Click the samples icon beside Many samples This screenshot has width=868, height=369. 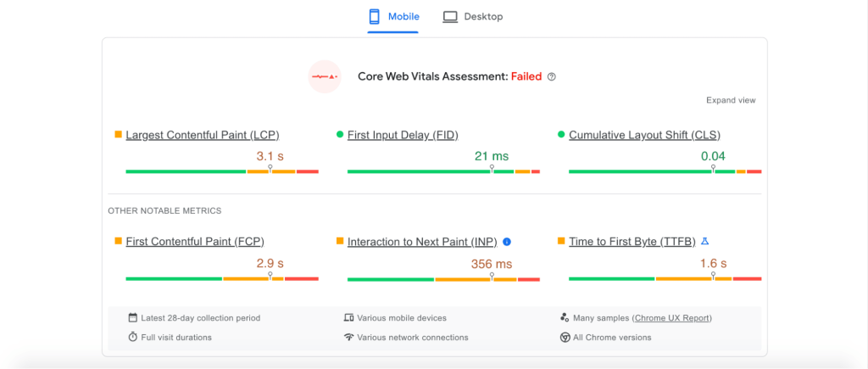pyautogui.click(x=565, y=318)
